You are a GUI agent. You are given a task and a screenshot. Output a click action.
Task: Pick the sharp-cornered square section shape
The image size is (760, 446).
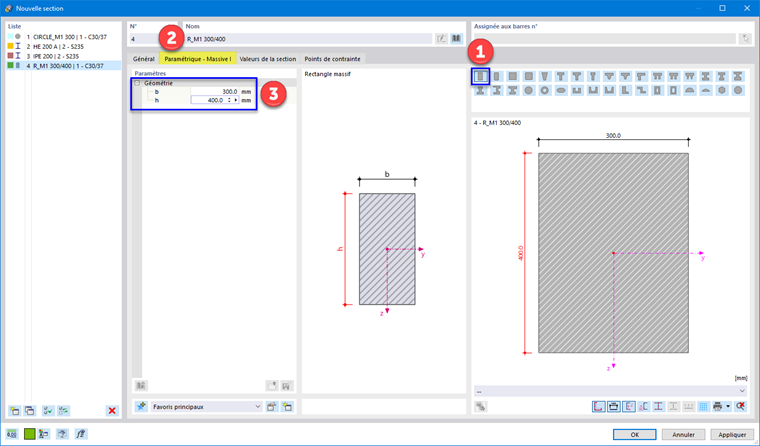click(513, 77)
